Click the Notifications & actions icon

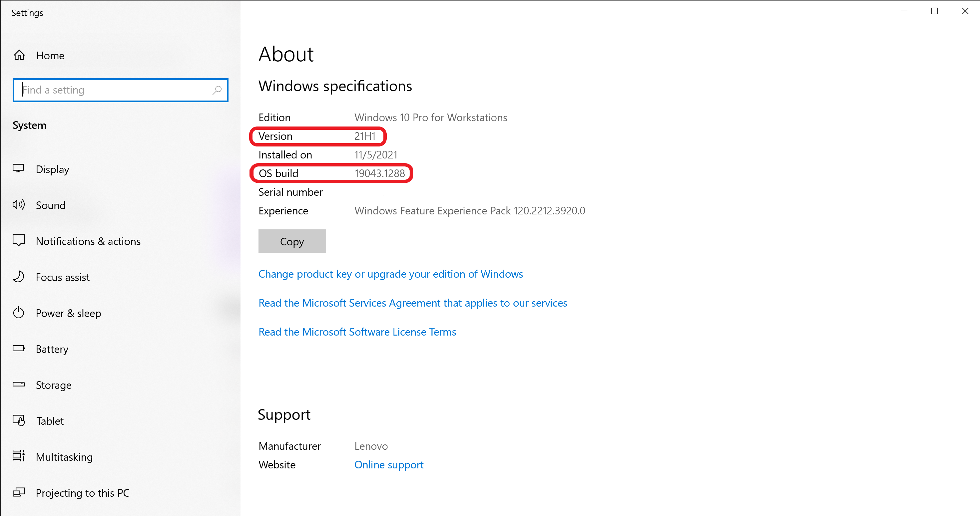point(18,241)
